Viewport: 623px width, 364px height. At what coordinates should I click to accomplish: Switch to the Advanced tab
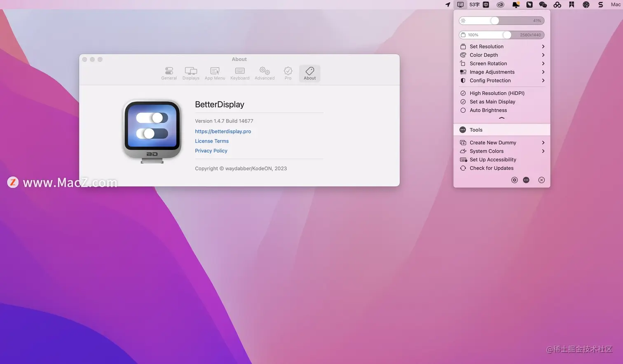click(265, 73)
